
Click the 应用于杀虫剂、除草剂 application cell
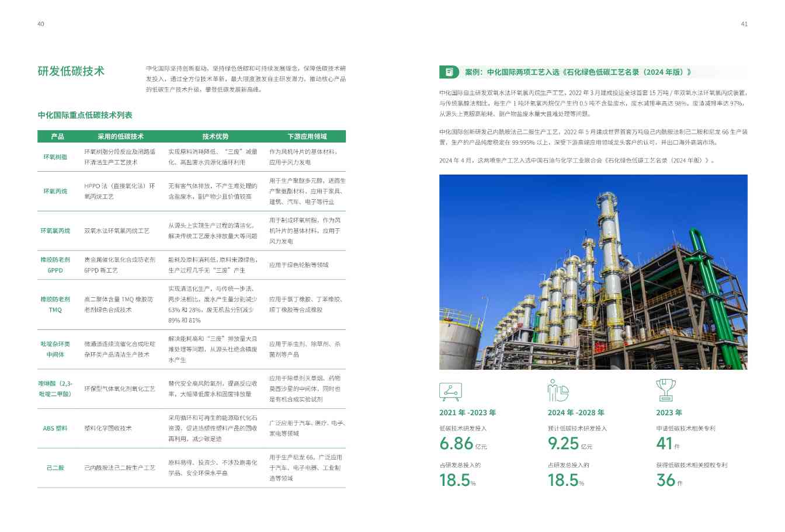coord(305,349)
